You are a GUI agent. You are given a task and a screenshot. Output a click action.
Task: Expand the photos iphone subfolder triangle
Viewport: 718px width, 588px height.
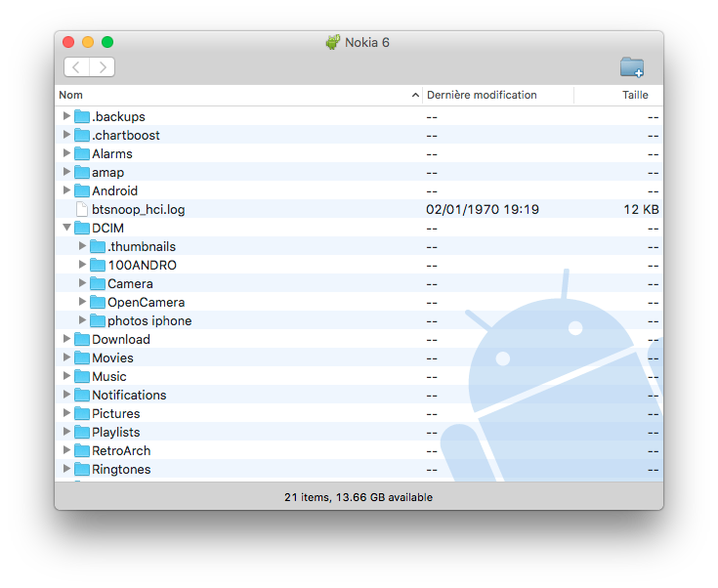82,319
